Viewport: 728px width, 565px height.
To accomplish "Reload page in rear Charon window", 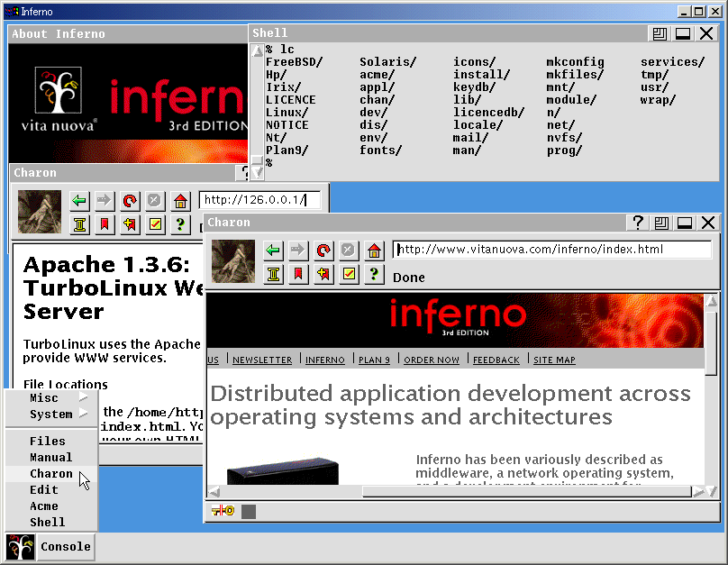I will 130,201.
